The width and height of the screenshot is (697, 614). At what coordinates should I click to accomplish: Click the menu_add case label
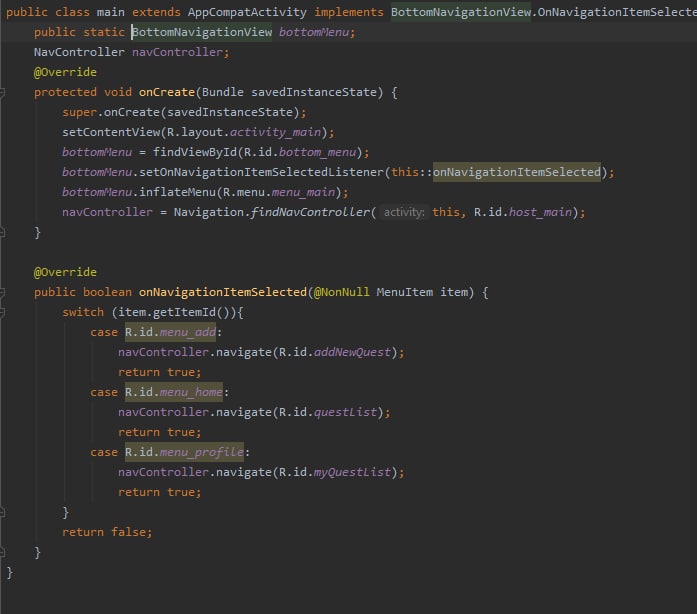coord(170,332)
